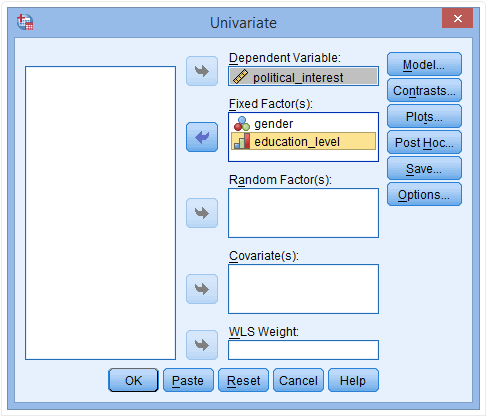Open the Contrasts... dialog
The width and height of the screenshot is (494, 418).
(x=424, y=90)
